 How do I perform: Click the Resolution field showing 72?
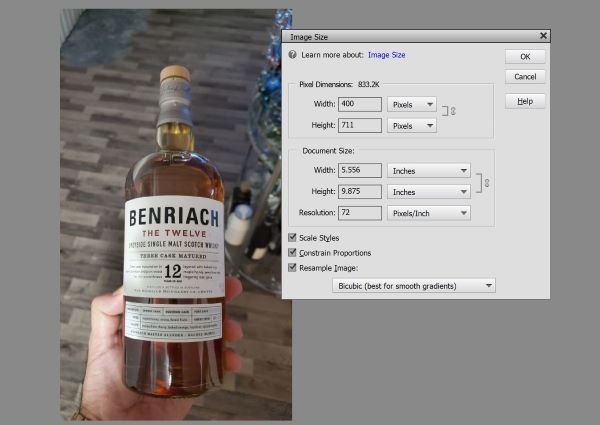pyautogui.click(x=360, y=213)
